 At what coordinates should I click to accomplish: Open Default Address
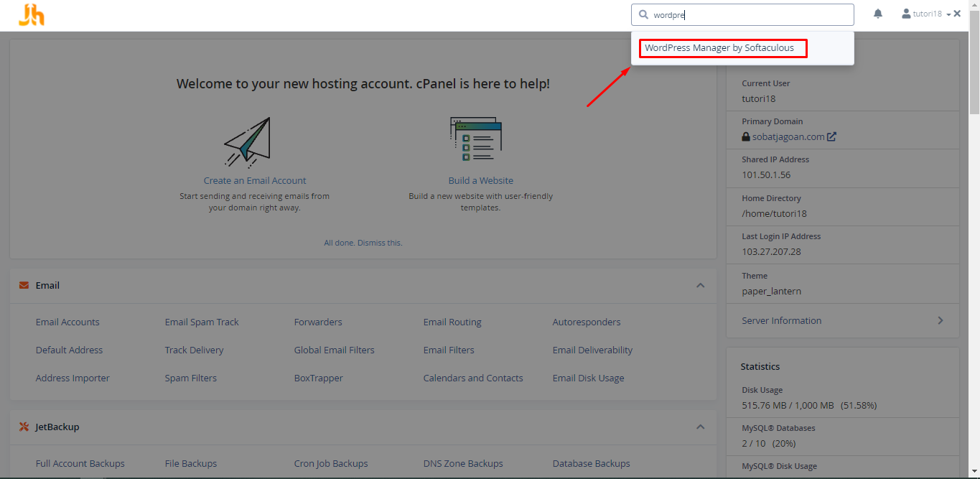click(x=69, y=350)
